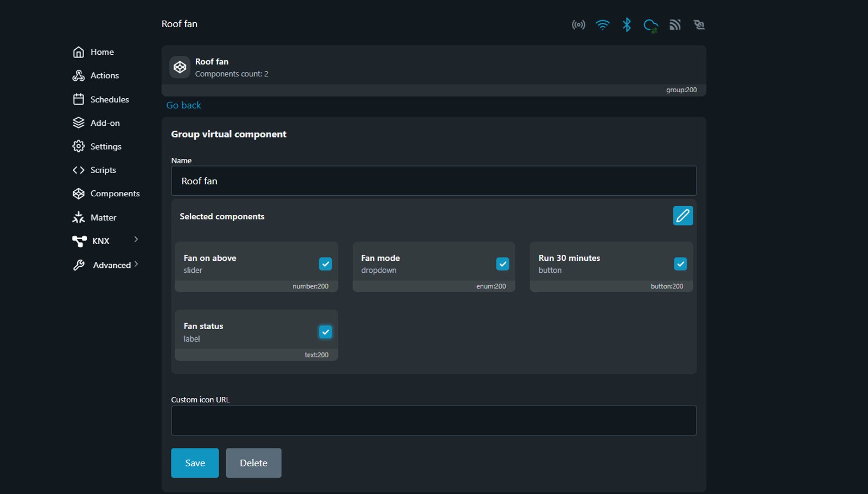Open the Matter menu item
Image resolution: width=868 pixels, height=494 pixels.
click(x=103, y=217)
